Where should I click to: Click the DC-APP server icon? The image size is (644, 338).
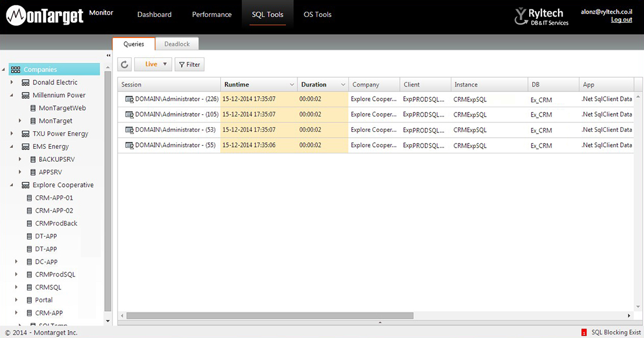pos(29,261)
